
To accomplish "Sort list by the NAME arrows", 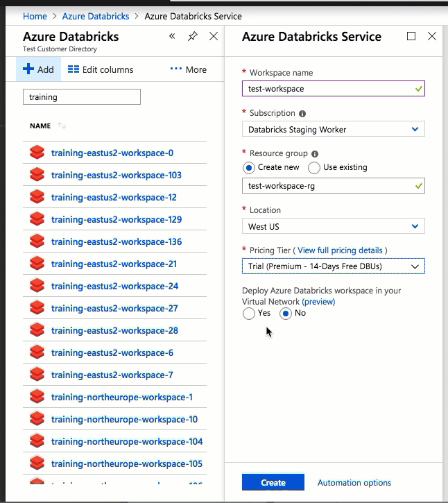I will (62, 126).
